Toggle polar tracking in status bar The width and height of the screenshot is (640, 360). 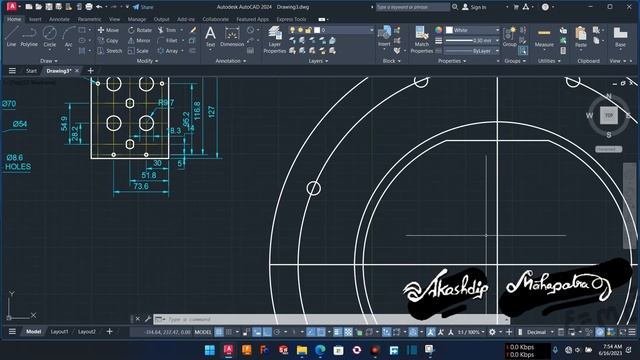click(x=277, y=332)
